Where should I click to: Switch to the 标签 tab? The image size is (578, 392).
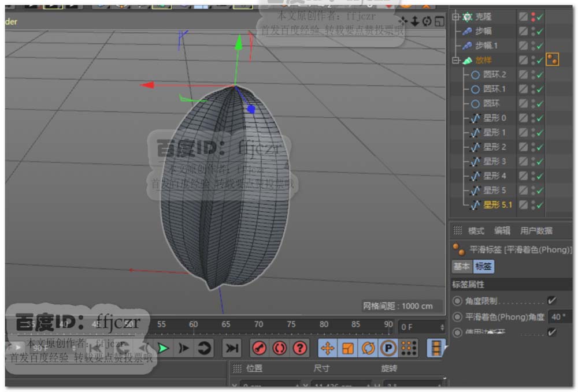[483, 266]
